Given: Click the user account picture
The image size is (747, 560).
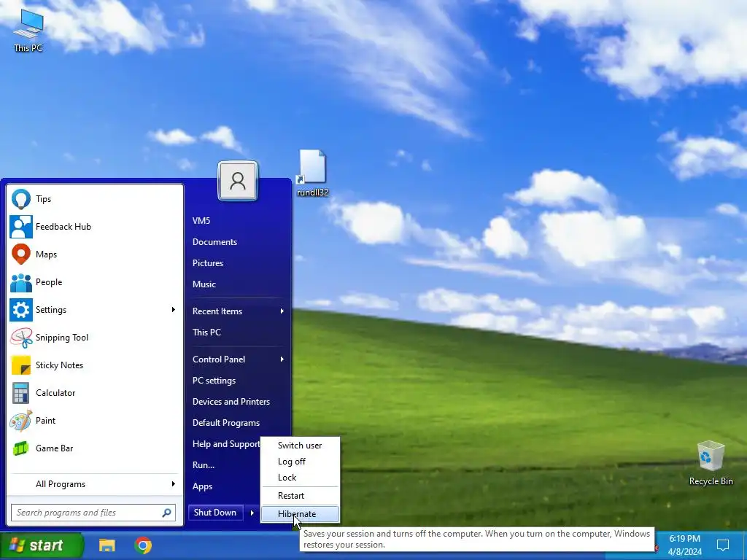Looking at the screenshot, I should click(238, 181).
